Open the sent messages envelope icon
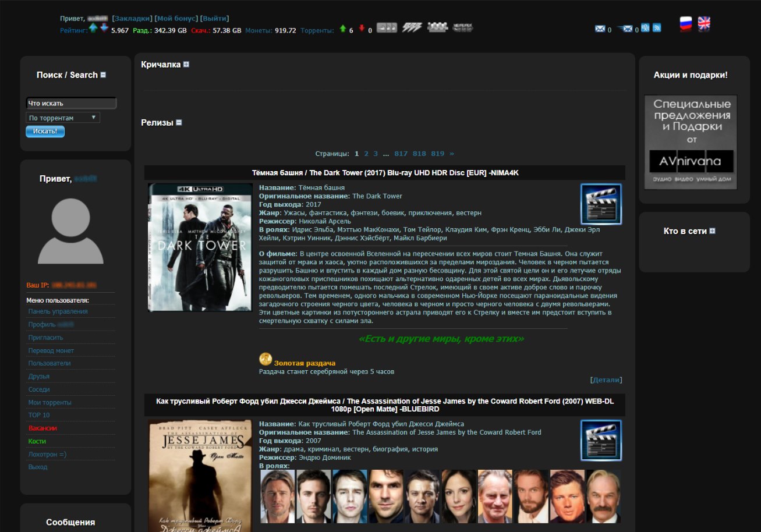This screenshot has width=761, height=532. point(625,29)
